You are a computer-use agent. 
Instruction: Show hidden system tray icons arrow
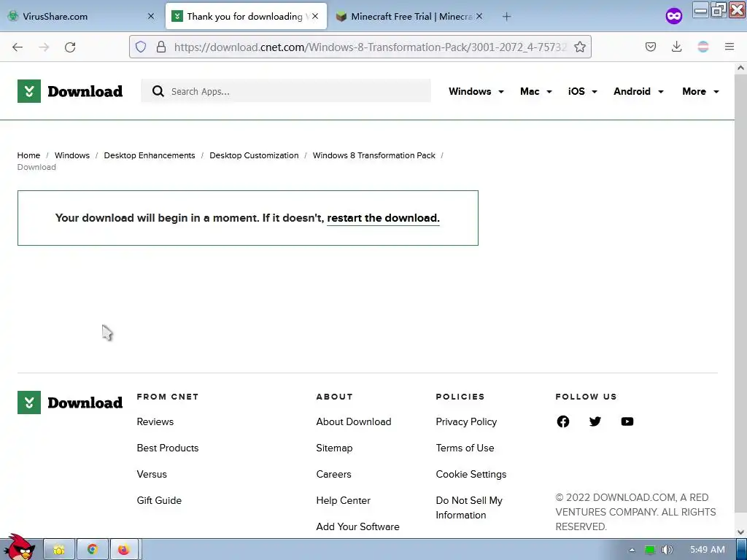[x=632, y=550]
